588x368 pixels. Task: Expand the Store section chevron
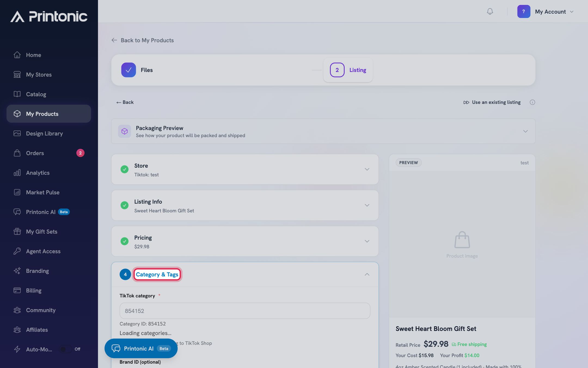(367, 169)
